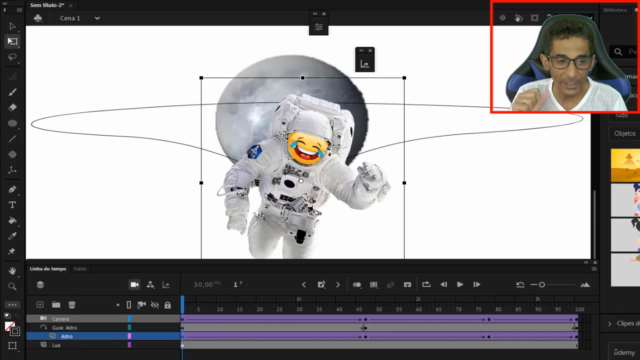Click the edit scene icon beside Cena 1

tap(38, 18)
